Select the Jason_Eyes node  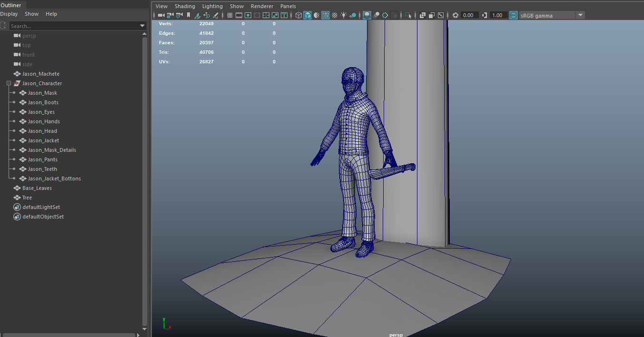pos(41,112)
